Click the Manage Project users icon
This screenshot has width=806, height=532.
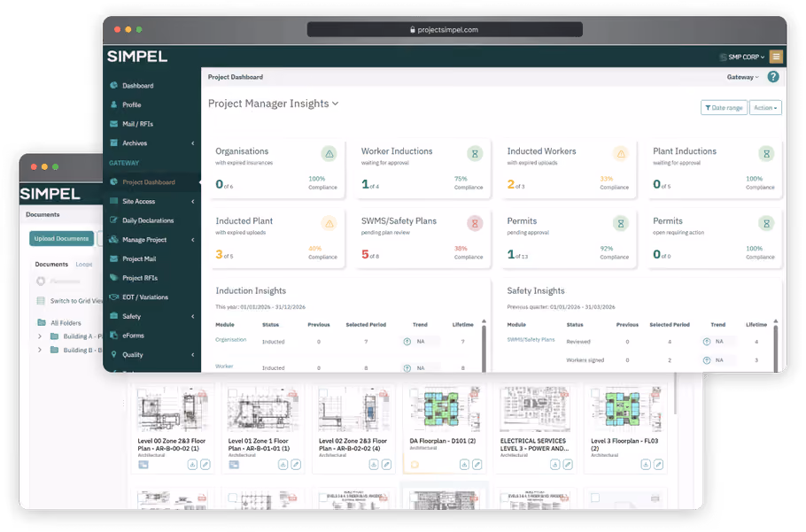click(113, 239)
